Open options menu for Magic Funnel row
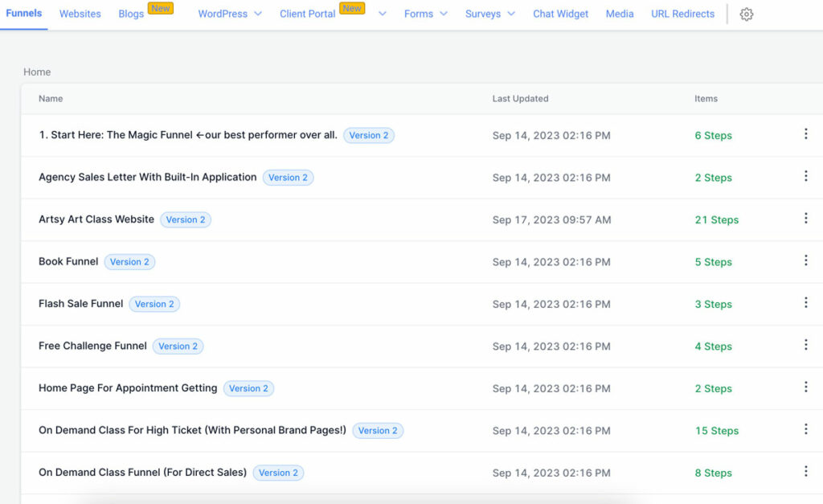 [x=805, y=134]
